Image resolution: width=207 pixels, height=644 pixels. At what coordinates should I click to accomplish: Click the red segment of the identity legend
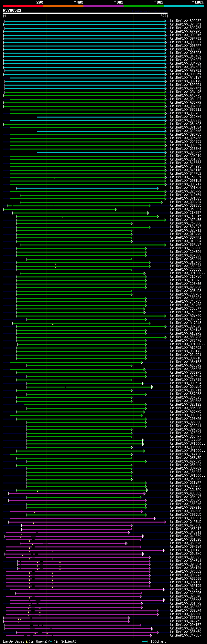(23, 5)
